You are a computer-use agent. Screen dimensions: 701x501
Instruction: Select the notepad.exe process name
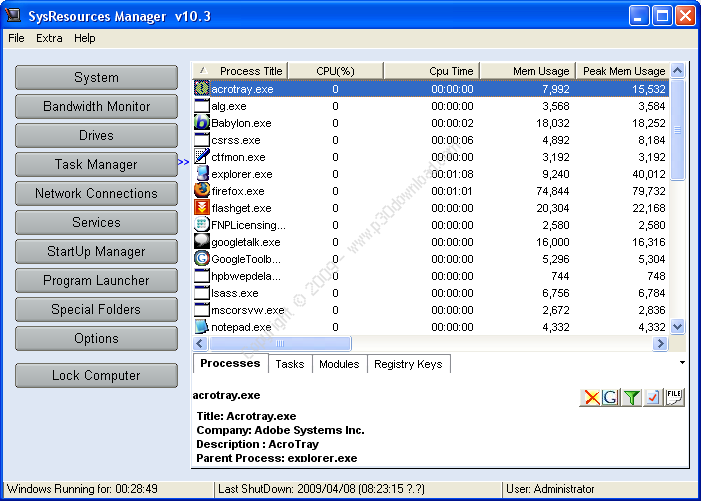[241, 327]
